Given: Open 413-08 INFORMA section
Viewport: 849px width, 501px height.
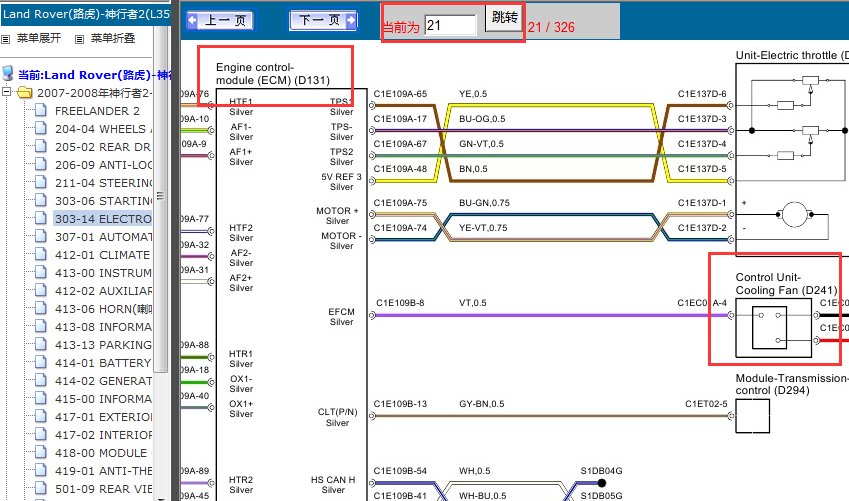Looking at the screenshot, I should tap(103, 327).
